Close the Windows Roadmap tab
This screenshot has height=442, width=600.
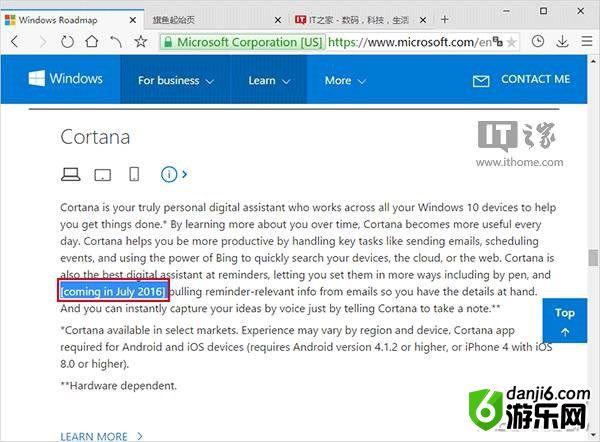pos(132,20)
